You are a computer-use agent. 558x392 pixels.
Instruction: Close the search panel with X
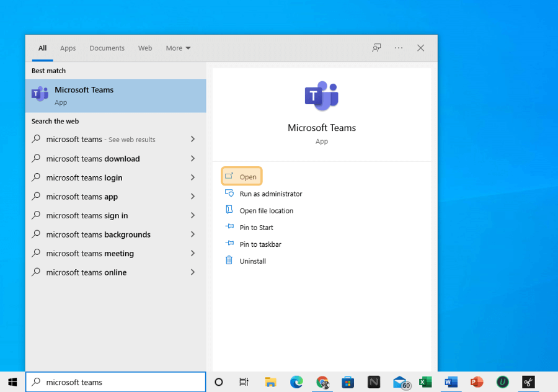tap(420, 48)
